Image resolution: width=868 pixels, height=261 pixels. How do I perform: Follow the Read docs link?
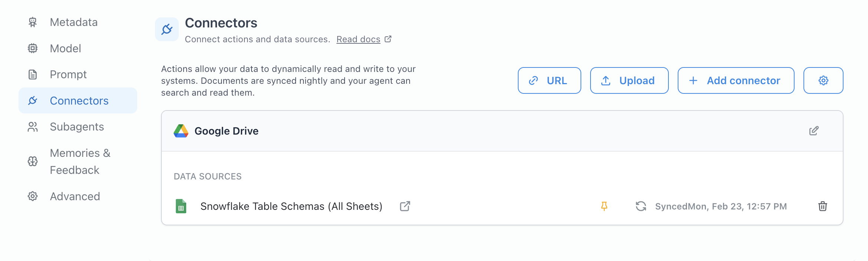[x=358, y=39]
